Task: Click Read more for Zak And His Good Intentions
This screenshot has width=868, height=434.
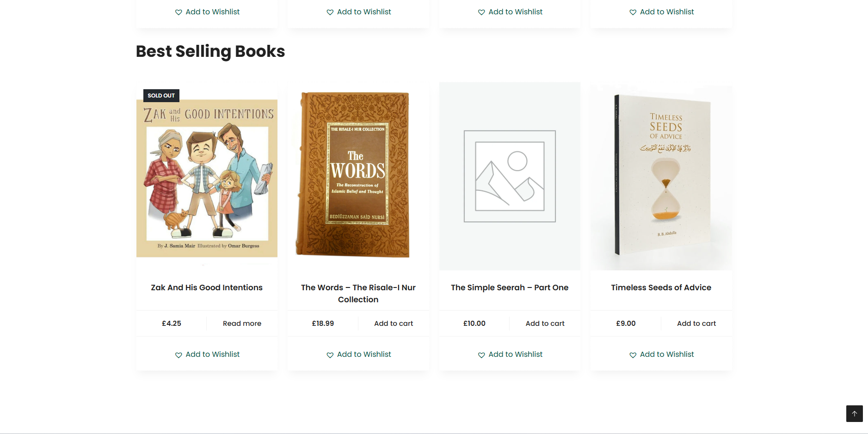Action: coord(242,324)
